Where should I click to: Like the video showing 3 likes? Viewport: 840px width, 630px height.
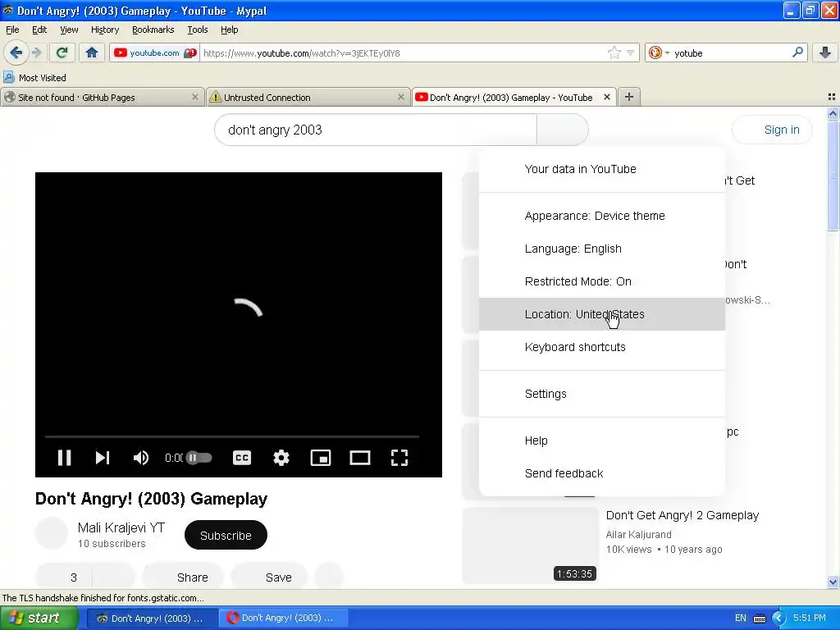point(64,577)
